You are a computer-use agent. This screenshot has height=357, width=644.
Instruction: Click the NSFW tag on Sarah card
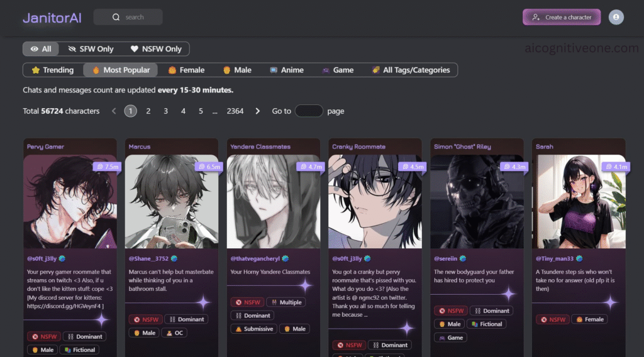[x=553, y=319]
